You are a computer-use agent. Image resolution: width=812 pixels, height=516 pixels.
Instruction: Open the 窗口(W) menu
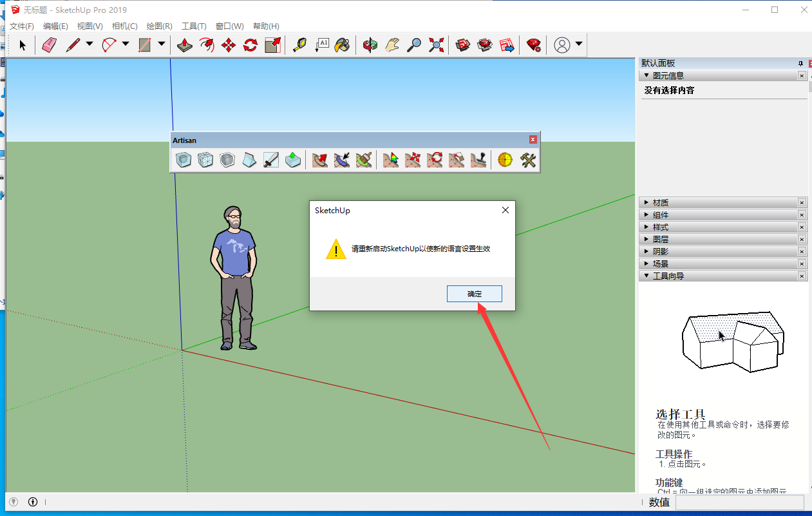click(x=229, y=26)
